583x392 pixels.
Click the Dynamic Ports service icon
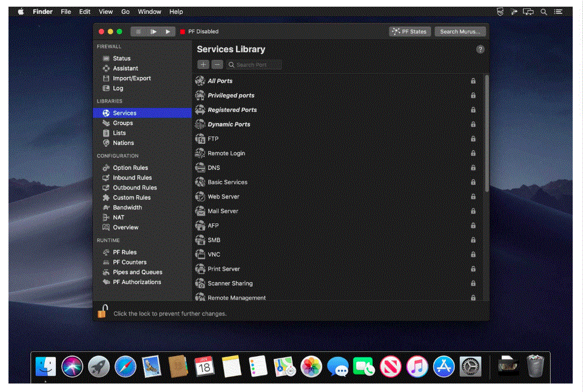pos(200,124)
